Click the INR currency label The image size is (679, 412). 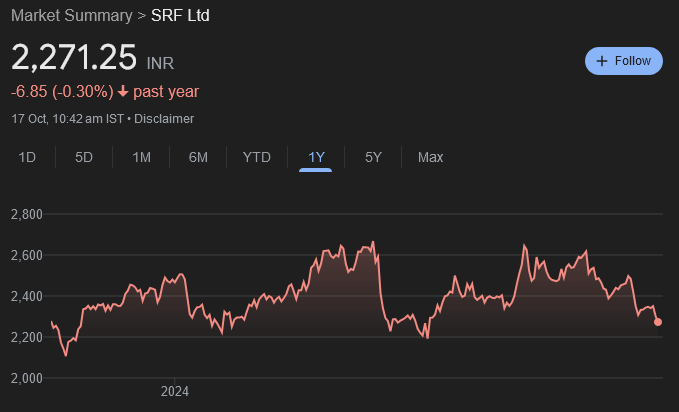pyautogui.click(x=160, y=64)
